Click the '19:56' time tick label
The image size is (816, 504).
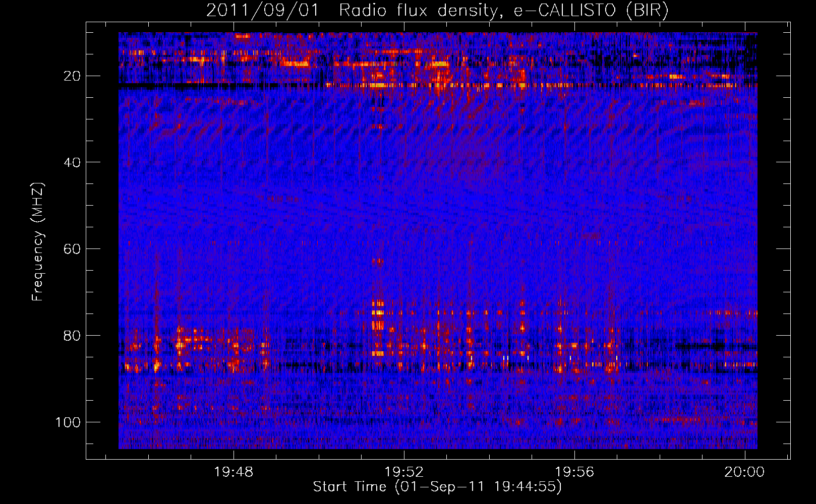[574, 472]
